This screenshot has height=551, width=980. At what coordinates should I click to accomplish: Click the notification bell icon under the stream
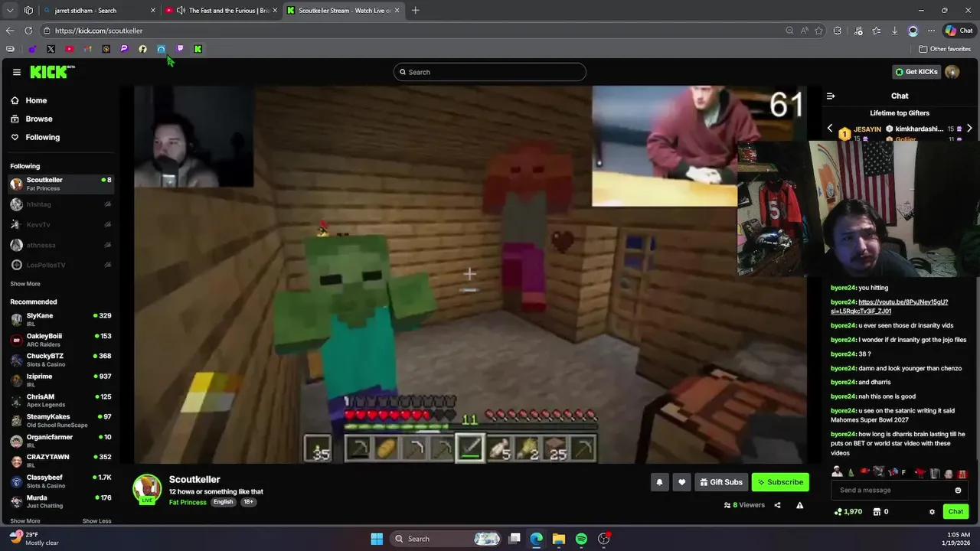coord(659,482)
